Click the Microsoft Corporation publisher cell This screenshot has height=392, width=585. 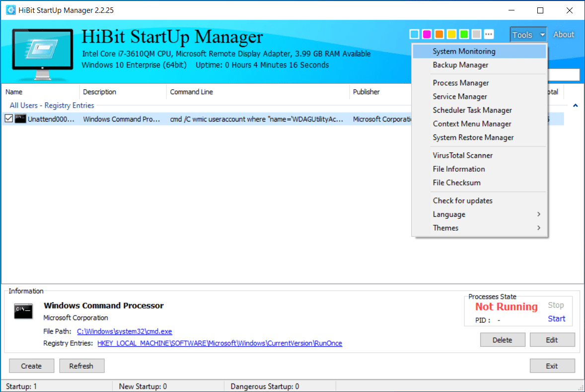(382, 119)
